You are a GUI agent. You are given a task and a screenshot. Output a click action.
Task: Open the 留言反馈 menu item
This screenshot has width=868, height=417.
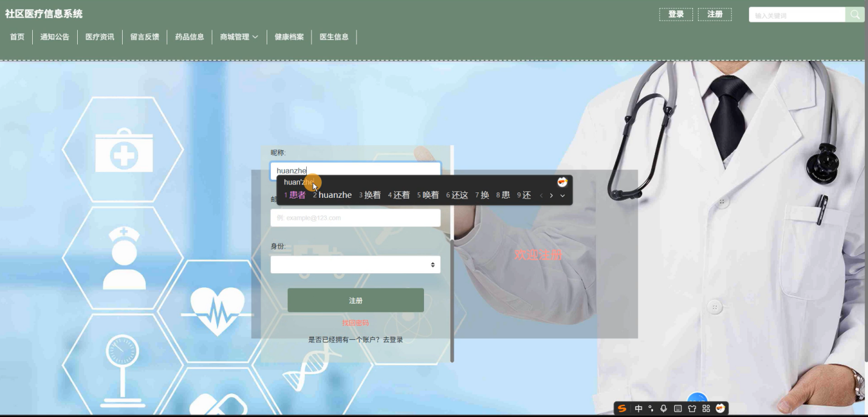145,37
